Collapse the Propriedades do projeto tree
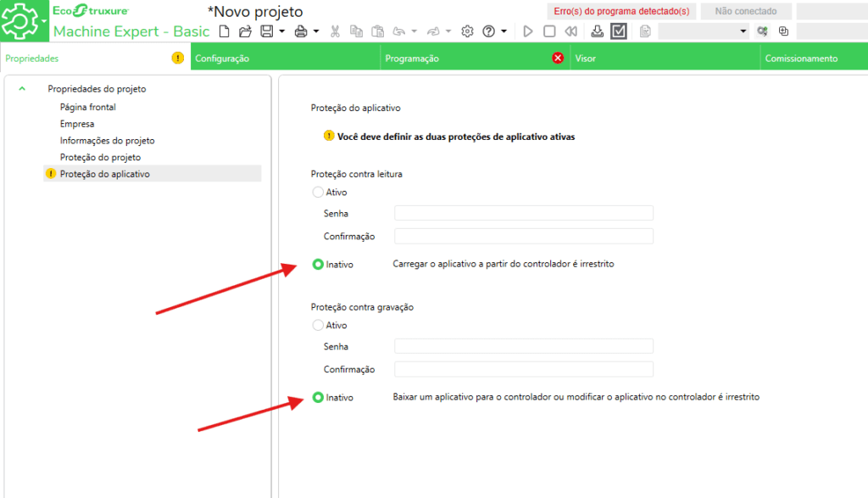This screenshot has height=498, width=868. 22,88
